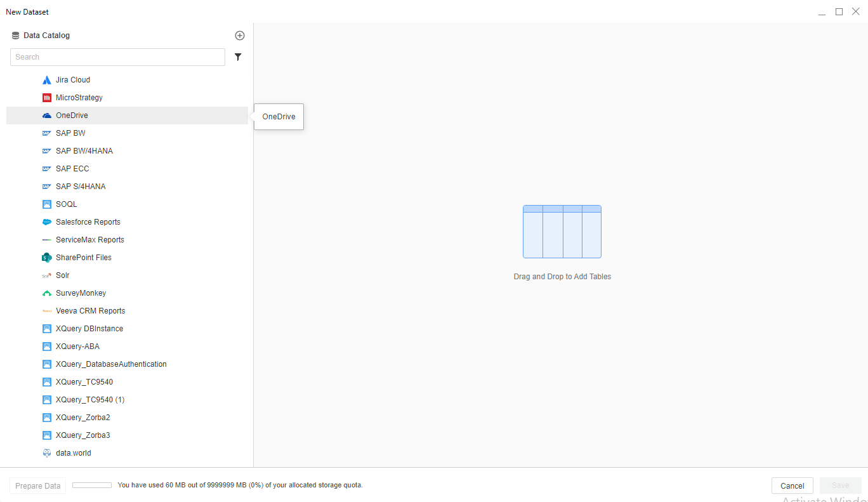Click the MicroStrategy red icon

coord(46,98)
